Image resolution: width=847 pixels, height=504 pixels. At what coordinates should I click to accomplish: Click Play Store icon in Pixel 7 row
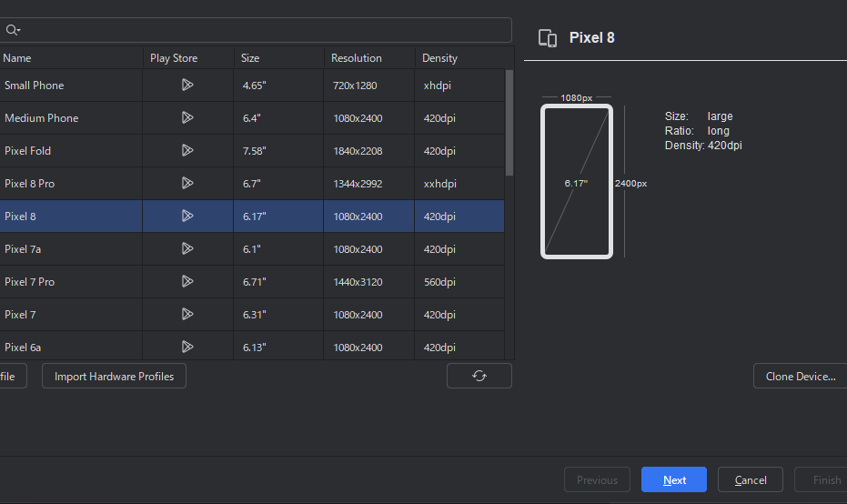187,314
